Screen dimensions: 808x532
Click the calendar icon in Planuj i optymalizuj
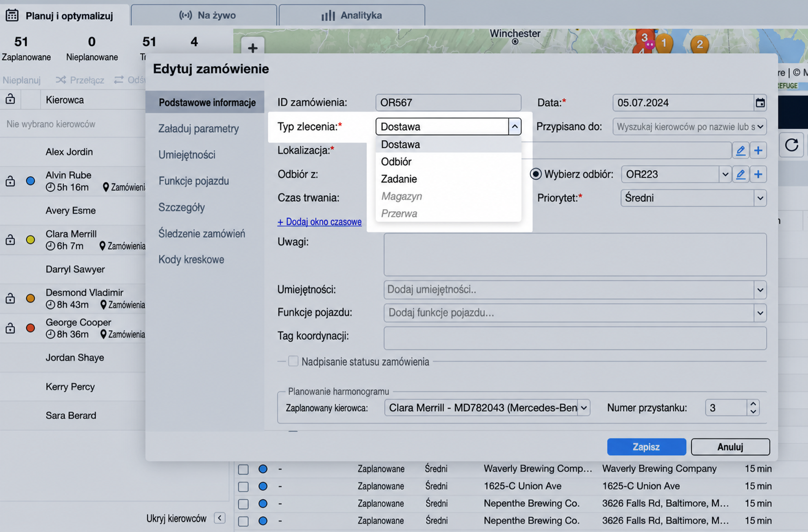[x=12, y=15]
